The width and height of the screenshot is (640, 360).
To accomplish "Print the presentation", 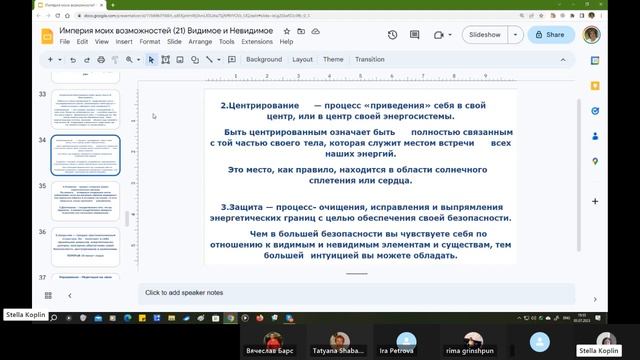I will tap(101, 60).
